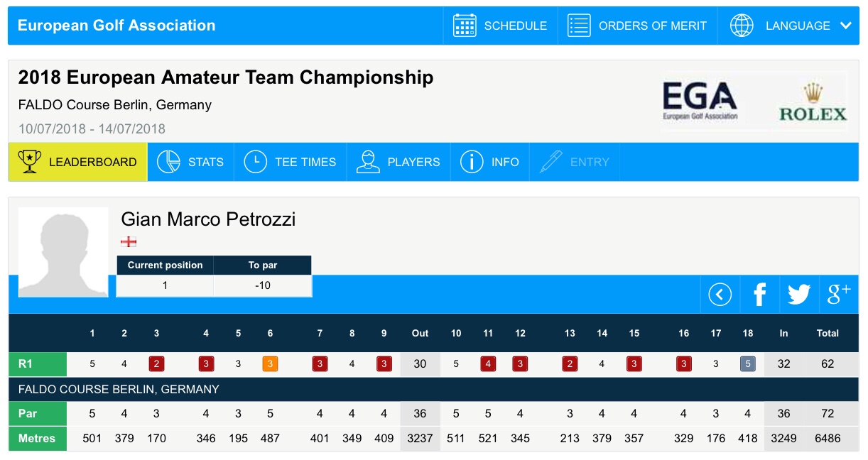Viewport: 868px width, 460px height.
Task: Click the European Golf Association title
Action: click(x=116, y=26)
